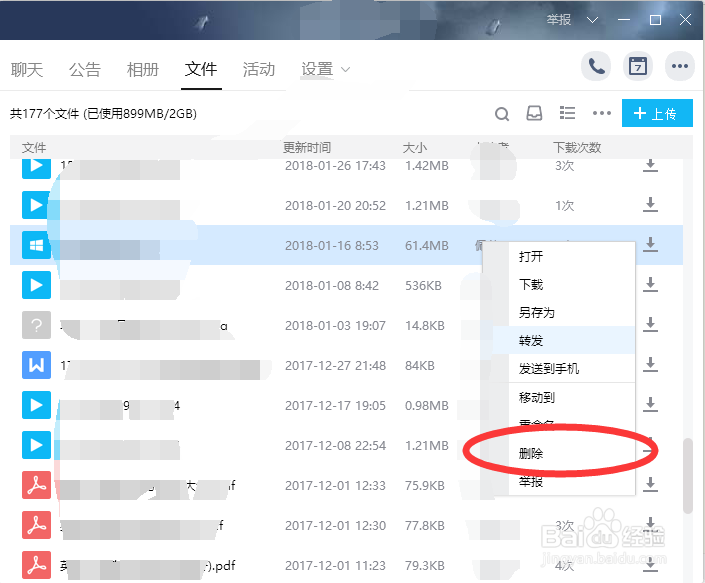Image resolution: width=705 pixels, height=583 pixels.
Task: Click the PDF icon of the 75.9KB file
Action: (36, 485)
